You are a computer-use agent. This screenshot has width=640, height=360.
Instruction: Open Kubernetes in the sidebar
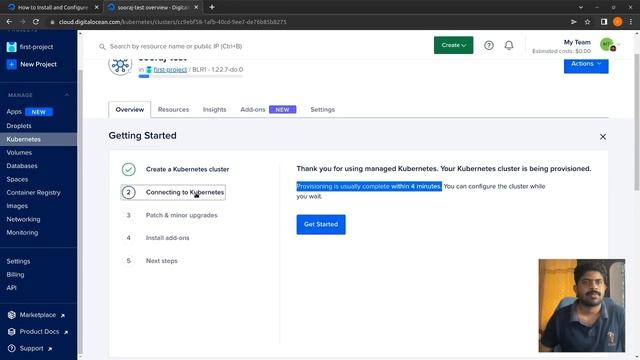tap(38, 139)
